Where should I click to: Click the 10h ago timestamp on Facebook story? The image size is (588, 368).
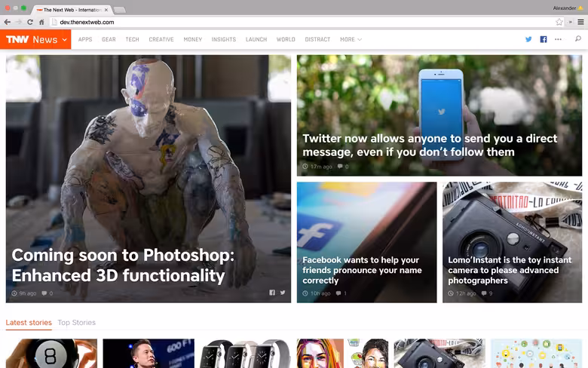pyautogui.click(x=320, y=293)
